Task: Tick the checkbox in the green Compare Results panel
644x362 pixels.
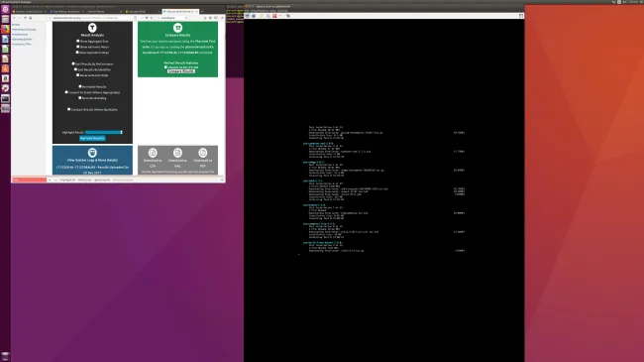Action: click(165, 67)
